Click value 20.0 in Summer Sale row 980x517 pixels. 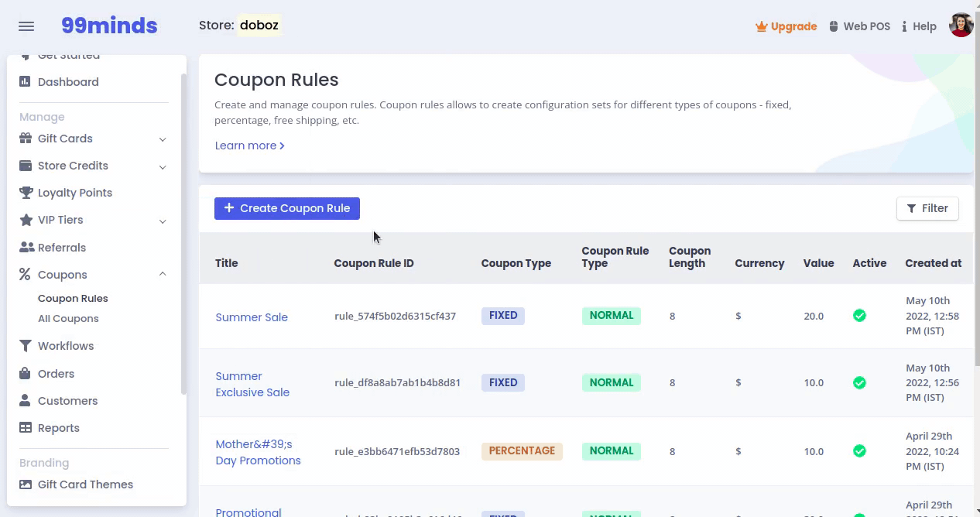click(814, 316)
